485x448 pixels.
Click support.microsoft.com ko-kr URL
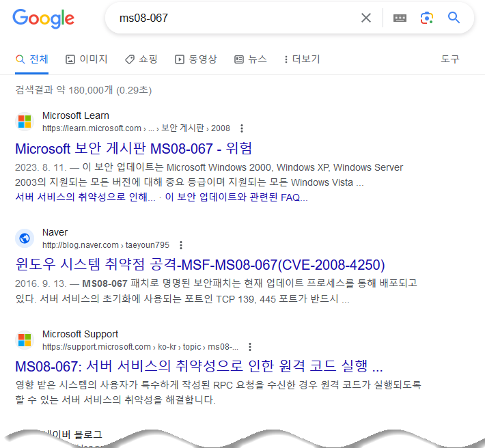click(x=141, y=347)
